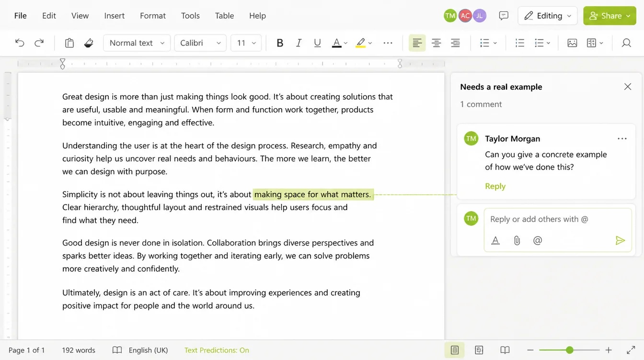Click the Paste clipboard icon
This screenshot has width=644, height=360.
pos(69,43)
